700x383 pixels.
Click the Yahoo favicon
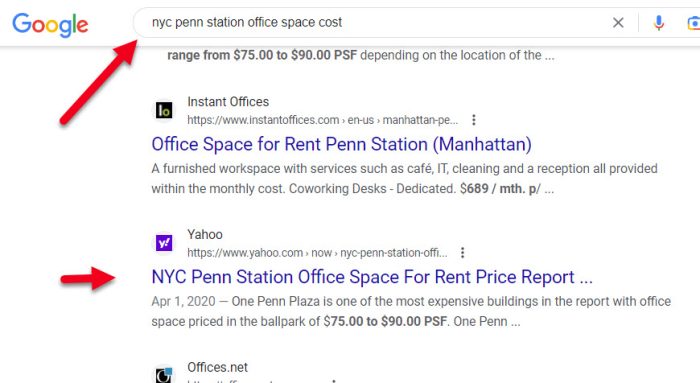point(164,243)
